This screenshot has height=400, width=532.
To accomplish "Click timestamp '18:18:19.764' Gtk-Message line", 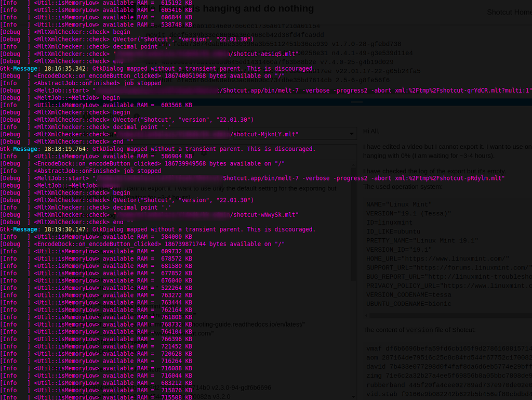I will (x=158, y=149).
